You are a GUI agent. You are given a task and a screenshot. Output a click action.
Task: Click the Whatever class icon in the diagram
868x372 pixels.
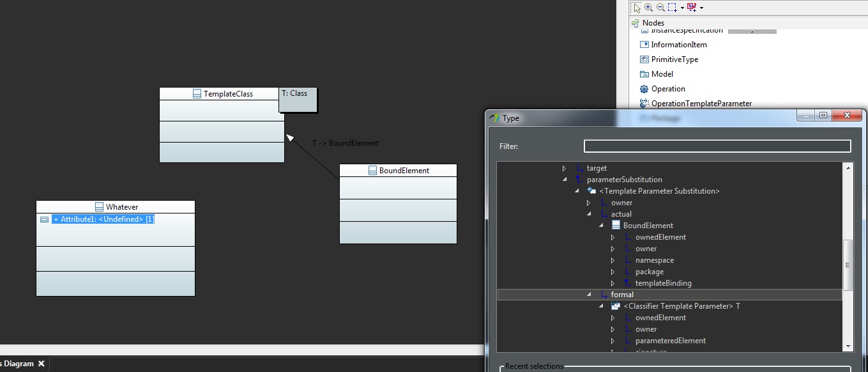[99, 207]
